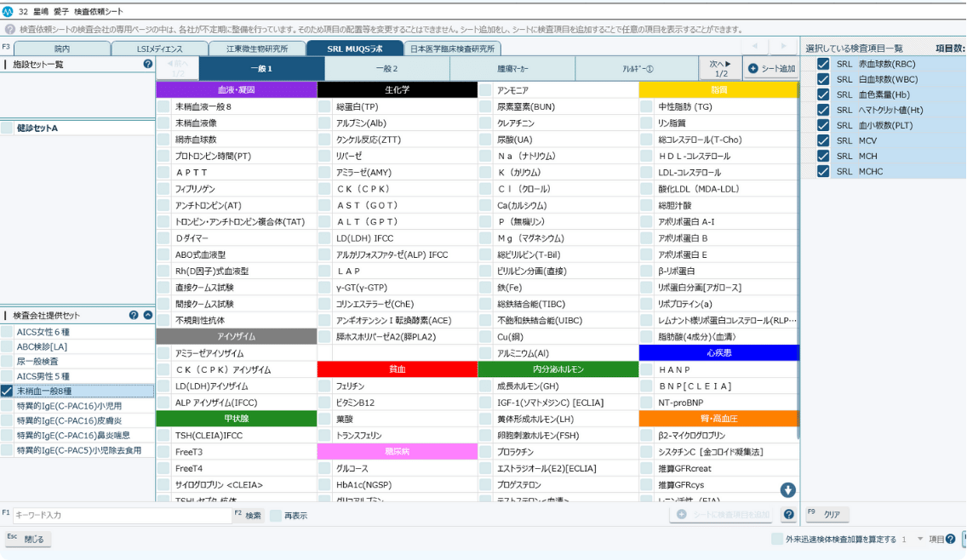The height and width of the screenshot is (560, 967).
Task: Click the キーワード入力 search field
Action: (x=122, y=515)
